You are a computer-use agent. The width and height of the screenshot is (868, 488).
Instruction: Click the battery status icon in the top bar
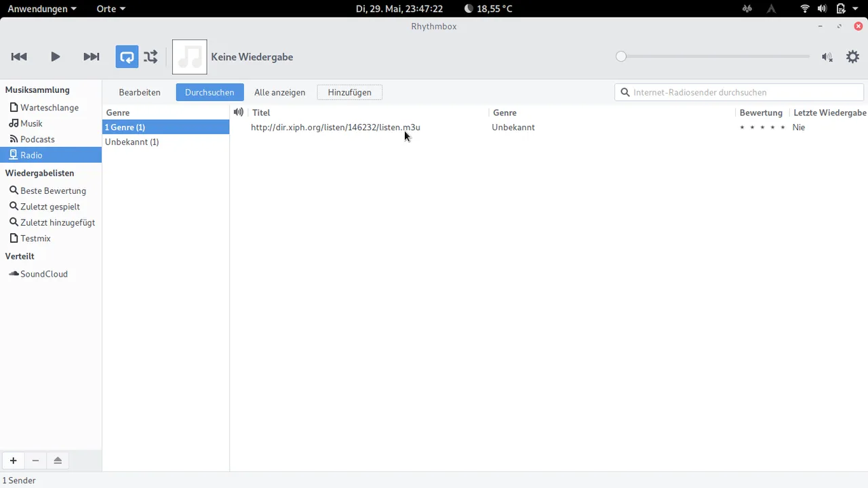pos(841,9)
